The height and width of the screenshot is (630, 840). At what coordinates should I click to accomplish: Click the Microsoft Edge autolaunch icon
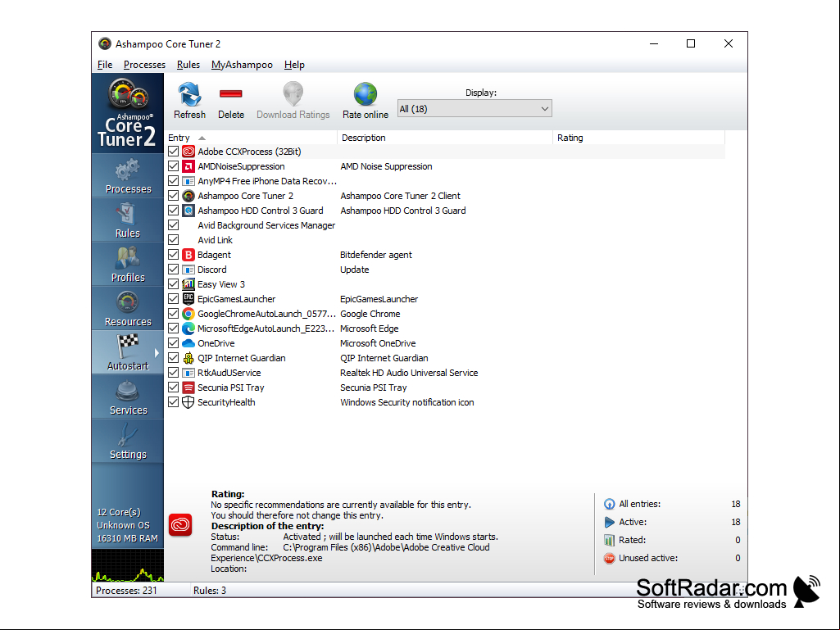coord(188,329)
